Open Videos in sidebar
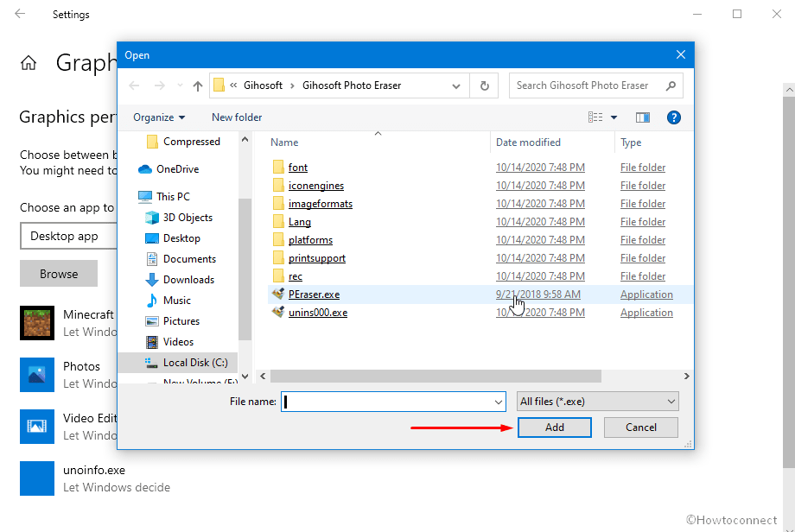Screen dimensions: 795x532 click(x=169, y=342)
